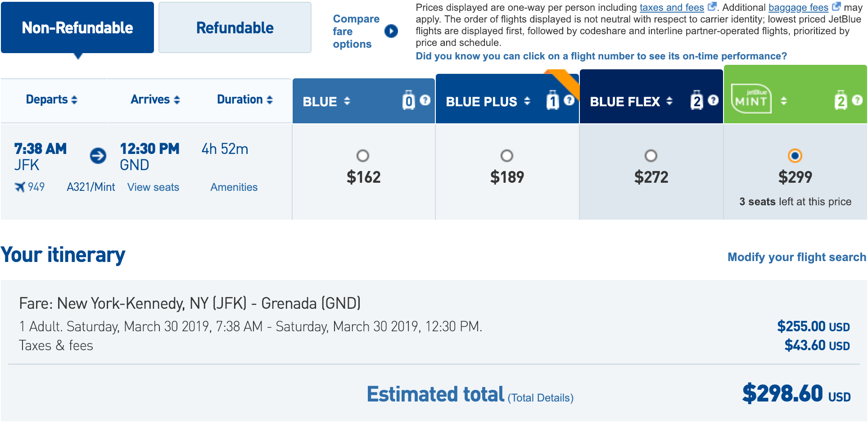Select the $189 Blue Plus fare option
The width and height of the screenshot is (868, 424).
tap(507, 156)
